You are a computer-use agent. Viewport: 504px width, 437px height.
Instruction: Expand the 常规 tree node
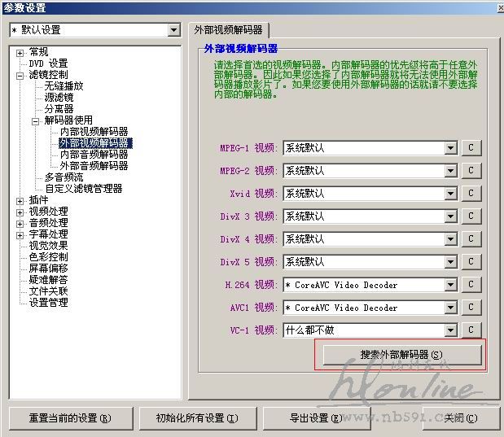coord(20,52)
